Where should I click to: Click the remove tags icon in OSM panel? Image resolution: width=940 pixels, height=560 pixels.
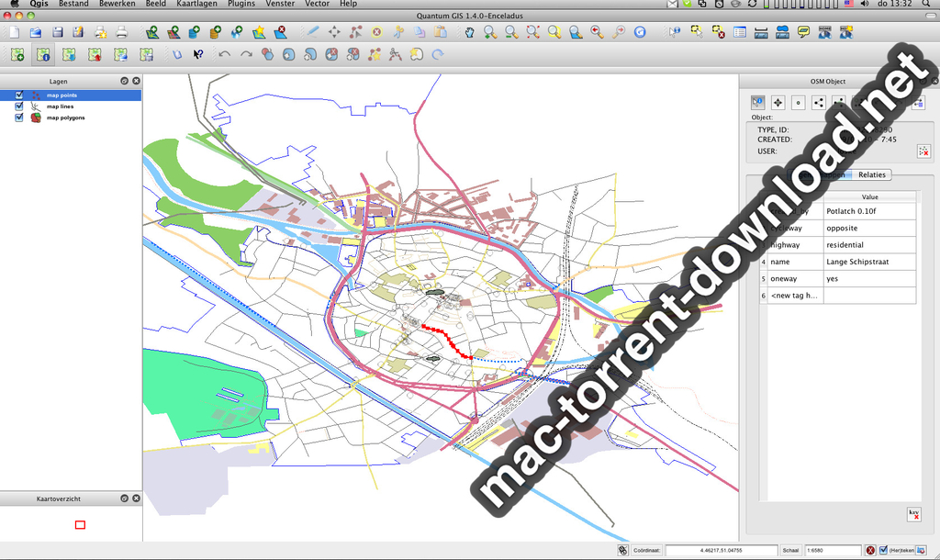tap(913, 515)
